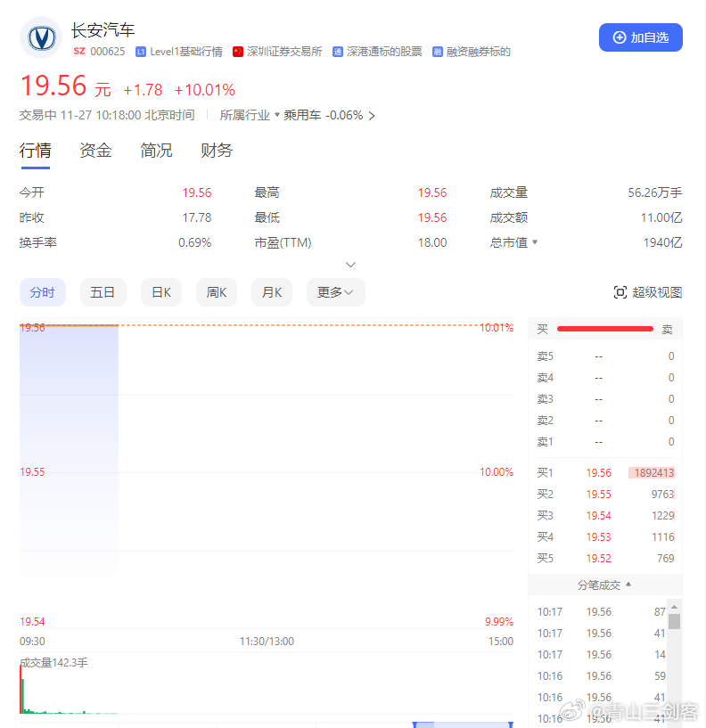This screenshot has width=706, height=728.
Task: Click the 市盈(TTM) value 18.00
Action: coord(432,242)
